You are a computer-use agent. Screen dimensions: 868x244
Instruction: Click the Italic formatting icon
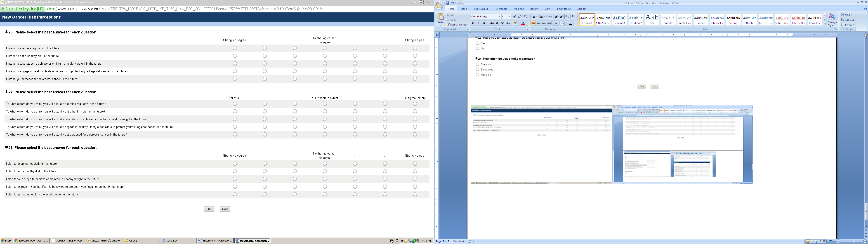coord(478,23)
